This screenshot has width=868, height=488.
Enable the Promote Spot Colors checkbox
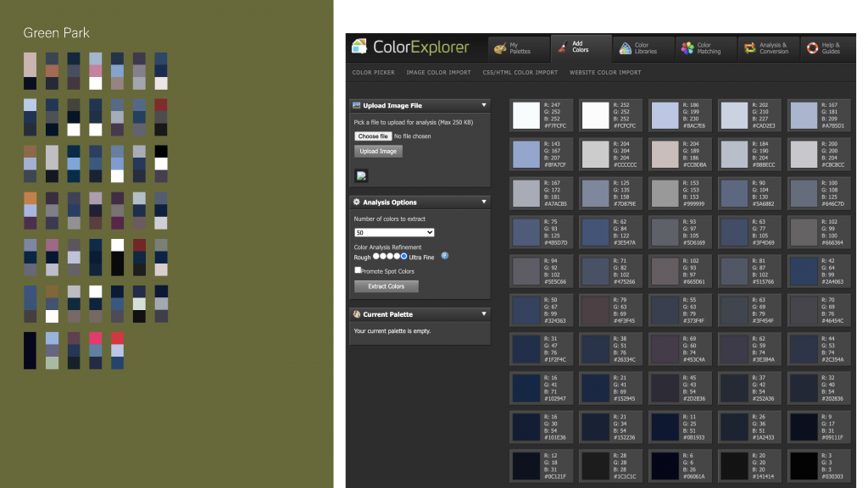click(x=358, y=270)
